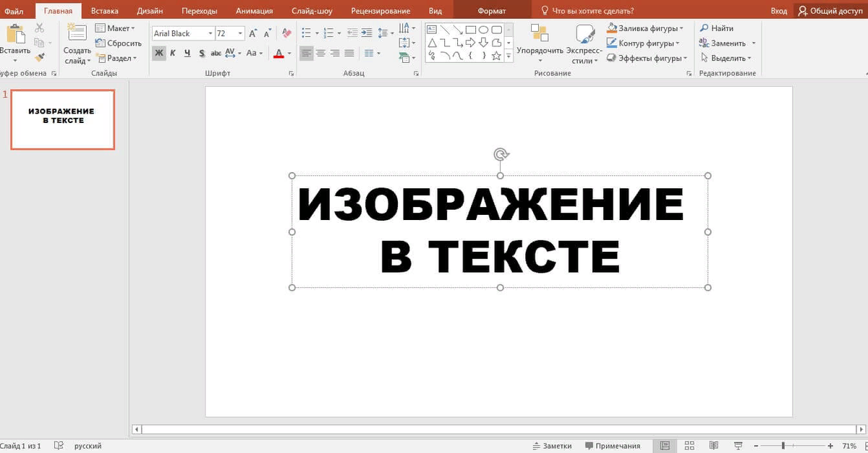Open Экспресс-стили quick styles icon
The image size is (868, 453).
pos(584,33)
